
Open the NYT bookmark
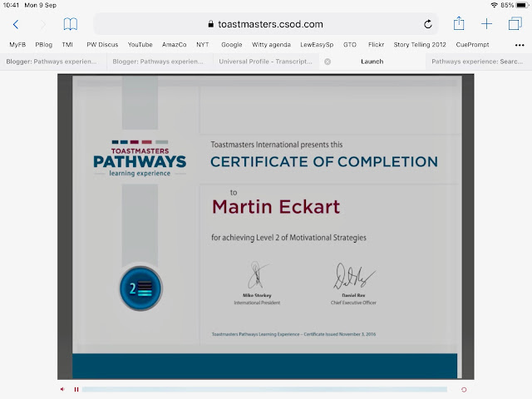click(203, 44)
